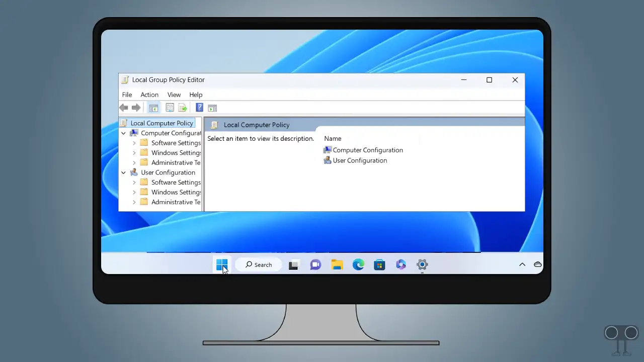This screenshot has height=362, width=644.
Task: Open Task View from the taskbar
Action: click(293, 264)
